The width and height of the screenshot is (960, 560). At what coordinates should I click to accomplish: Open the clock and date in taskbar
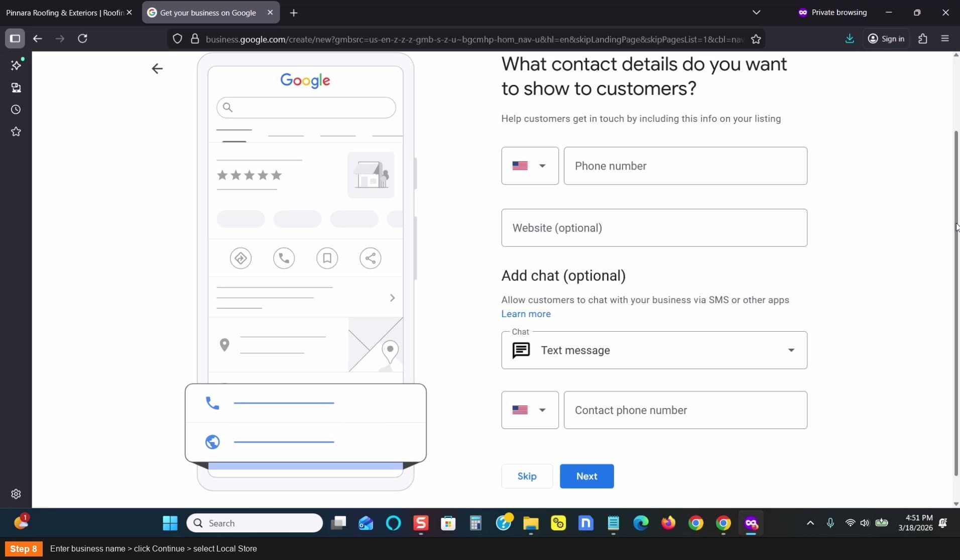click(x=915, y=523)
